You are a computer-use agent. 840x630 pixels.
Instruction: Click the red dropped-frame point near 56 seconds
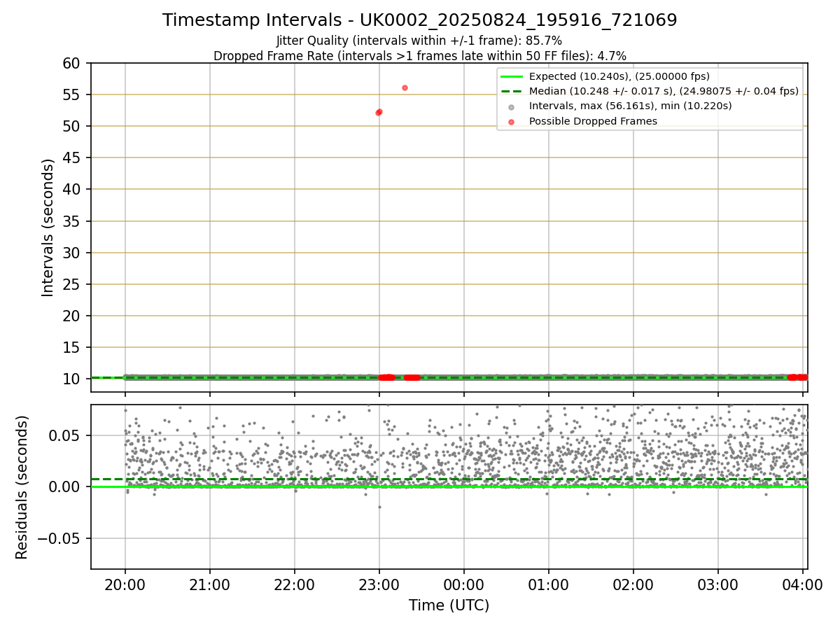[x=405, y=87]
